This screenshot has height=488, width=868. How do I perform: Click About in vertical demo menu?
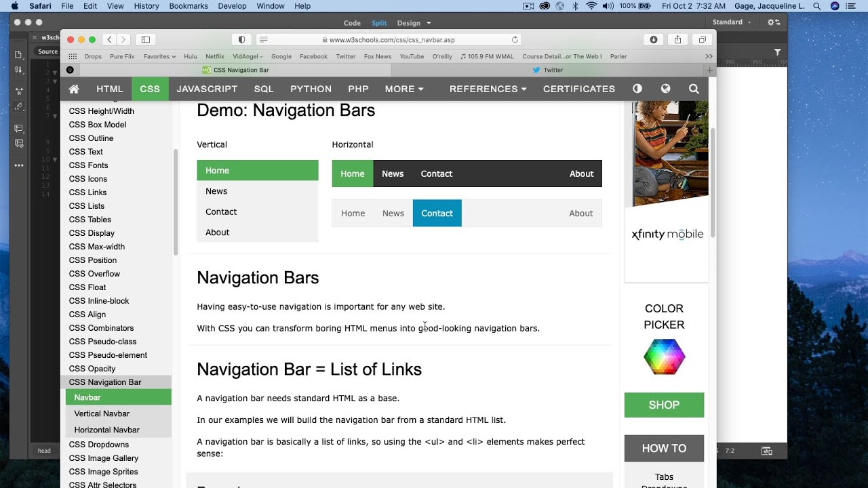coord(258,232)
